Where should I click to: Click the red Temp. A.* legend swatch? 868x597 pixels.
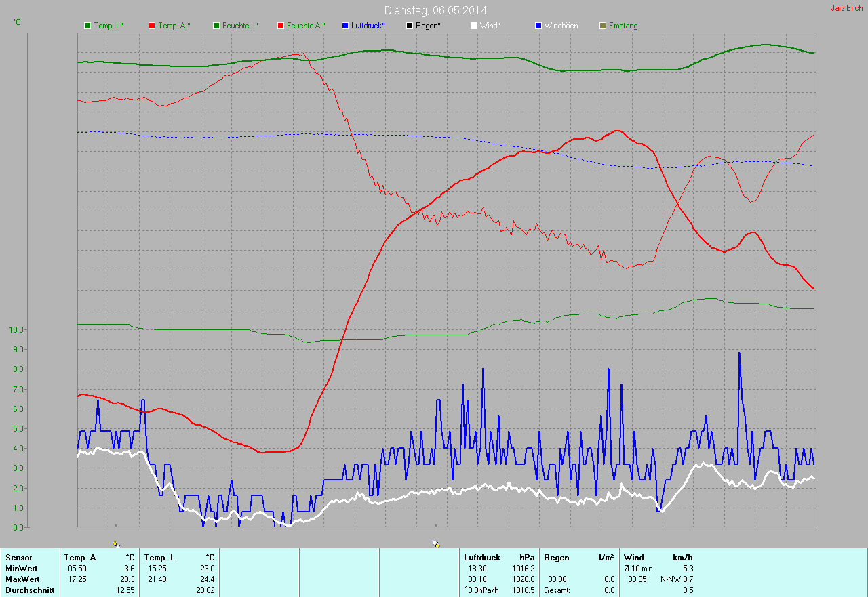[x=151, y=26]
